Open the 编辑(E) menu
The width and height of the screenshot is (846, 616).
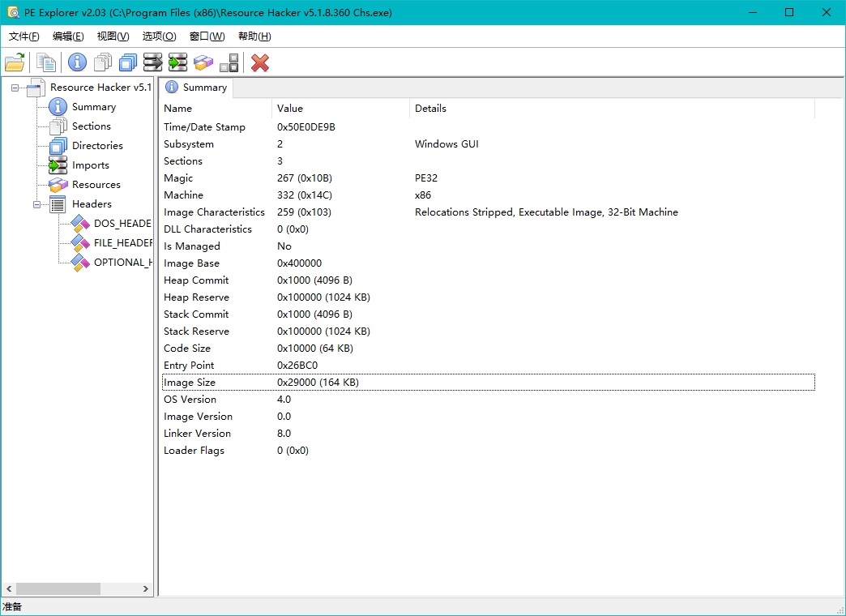(68, 36)
